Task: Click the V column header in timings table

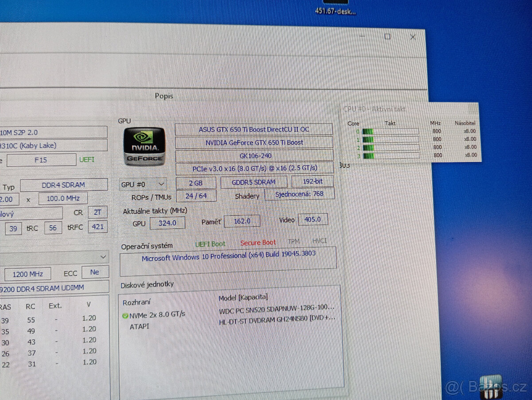Action: click(89, 305)
